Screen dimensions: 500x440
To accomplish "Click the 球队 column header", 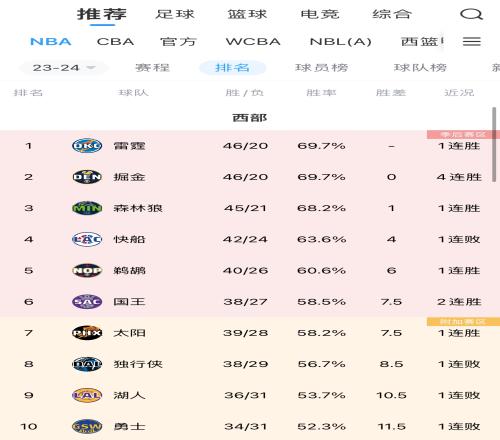I will tap(133, 92).
